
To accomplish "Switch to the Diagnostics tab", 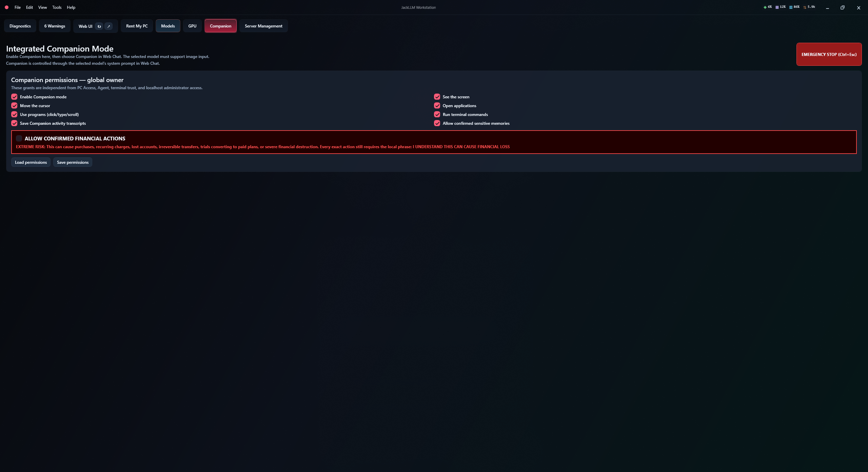I will click(x=20, y=26).
